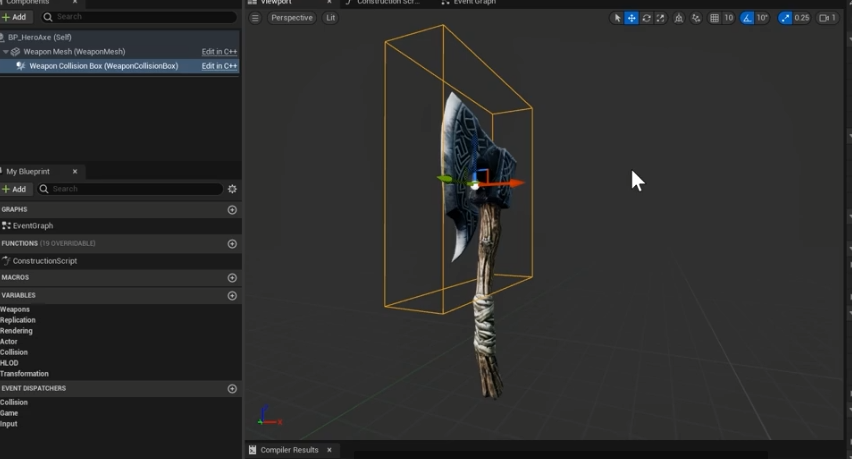
Task: Collapse the EVENT DISPATCHERS section header
Action: 34,388
